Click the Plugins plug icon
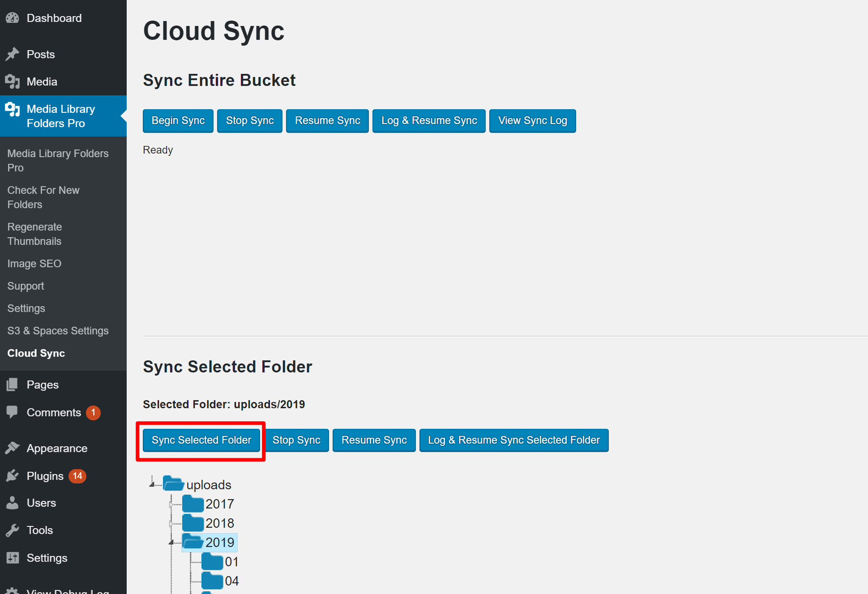 point(12,475)
